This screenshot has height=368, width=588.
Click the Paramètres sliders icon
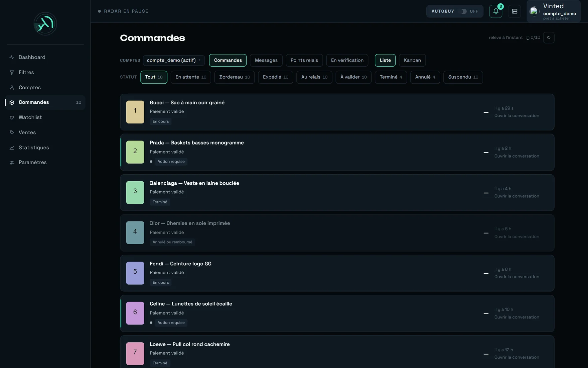(12, 163)
